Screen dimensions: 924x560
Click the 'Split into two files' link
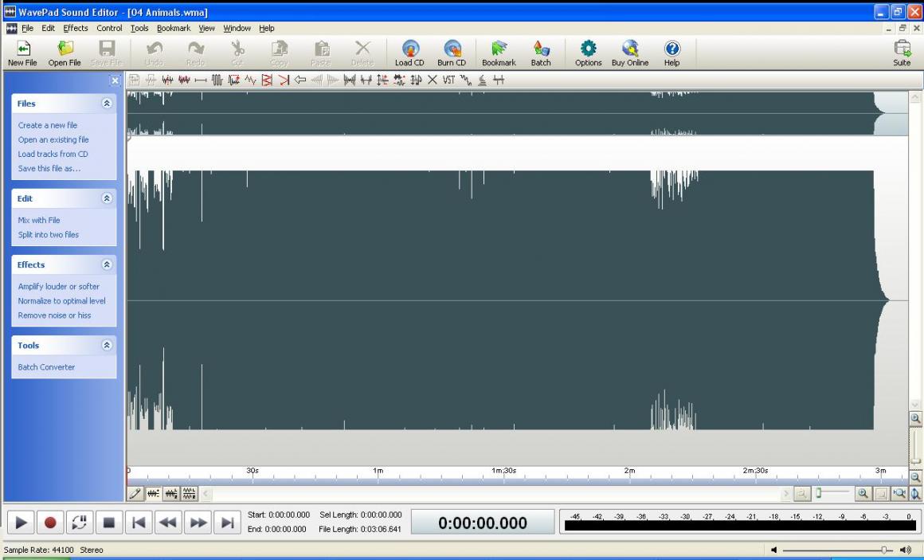49,235
